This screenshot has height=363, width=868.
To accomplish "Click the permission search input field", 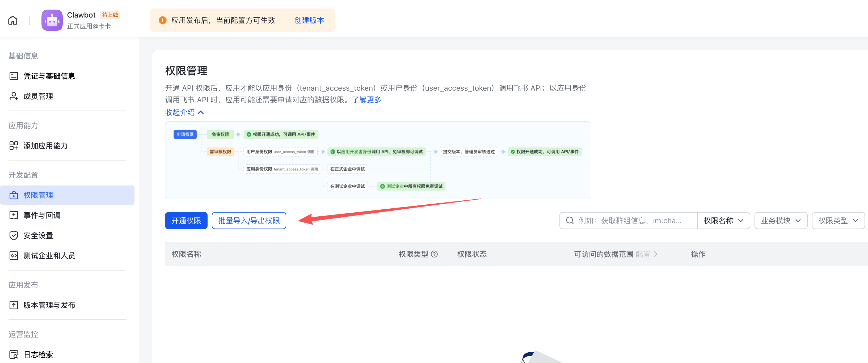I will click(x=629, y=220).
